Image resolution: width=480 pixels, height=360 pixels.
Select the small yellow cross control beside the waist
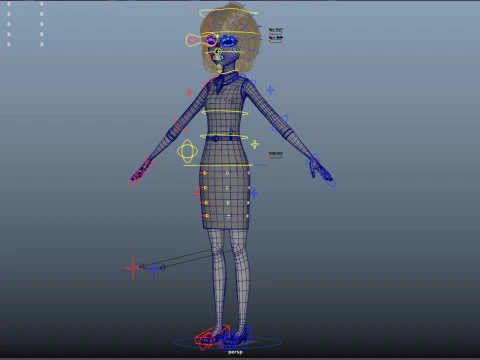255,144
